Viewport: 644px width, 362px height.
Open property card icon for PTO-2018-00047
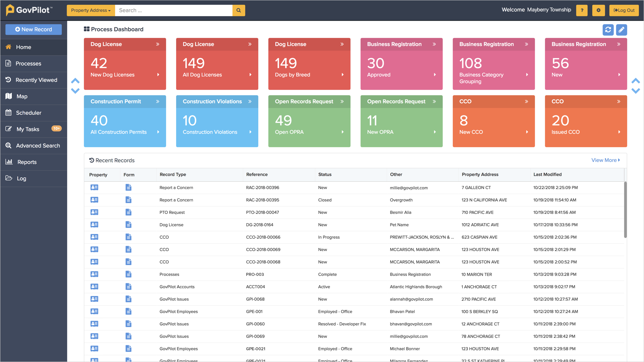coord(94,212)
